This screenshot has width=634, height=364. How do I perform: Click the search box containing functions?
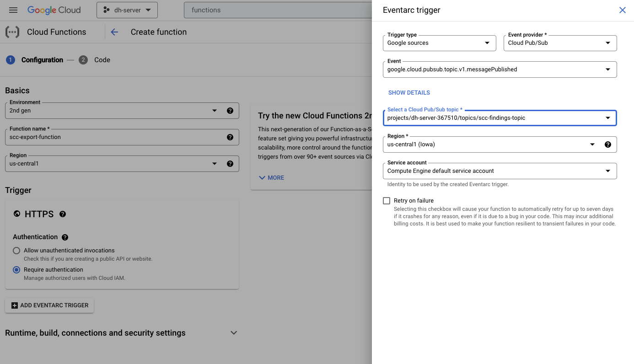(278, 10)
